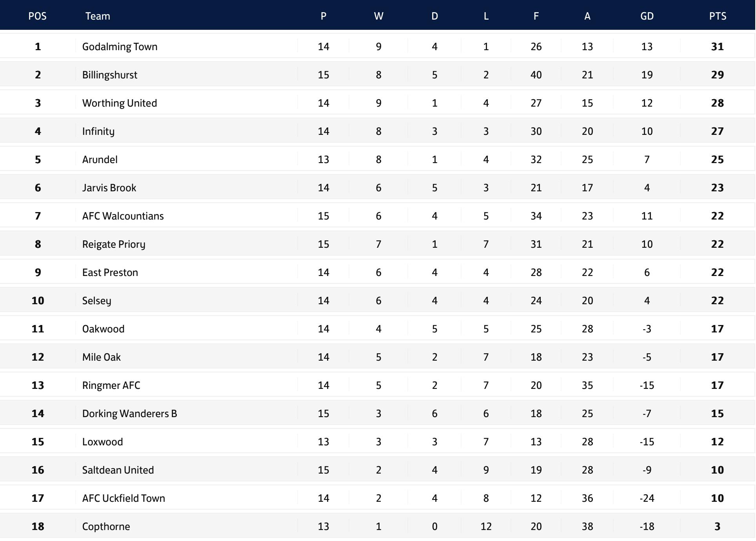Select the Team column header
Viewport: 756px width, 541px height.
[x=98, y=16]
